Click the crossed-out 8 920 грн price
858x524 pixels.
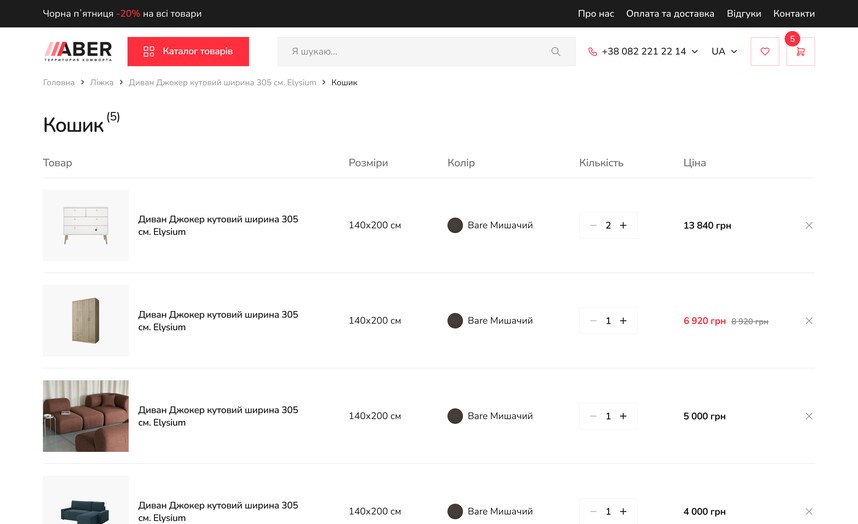(750, 322)
